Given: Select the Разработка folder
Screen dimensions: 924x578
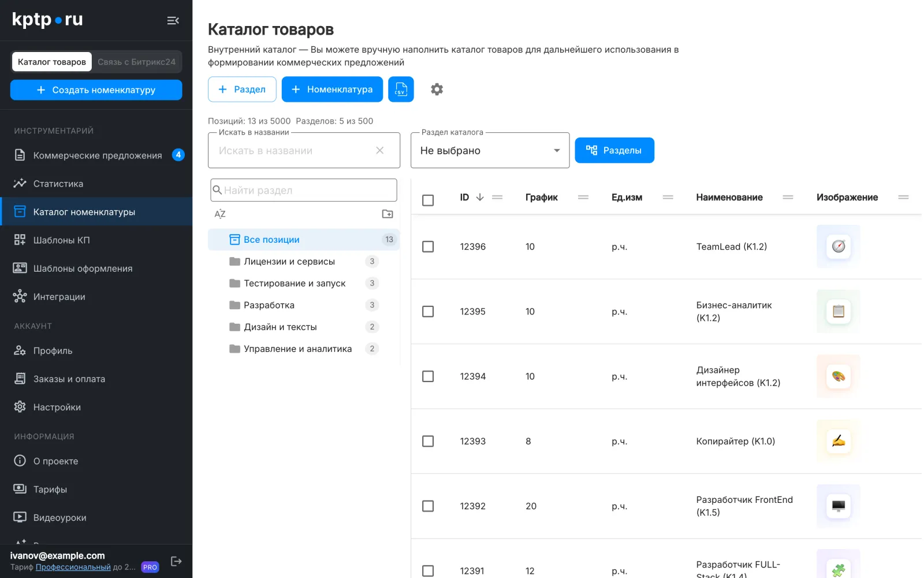Looking at the screenshot, I should coord(304,305).
